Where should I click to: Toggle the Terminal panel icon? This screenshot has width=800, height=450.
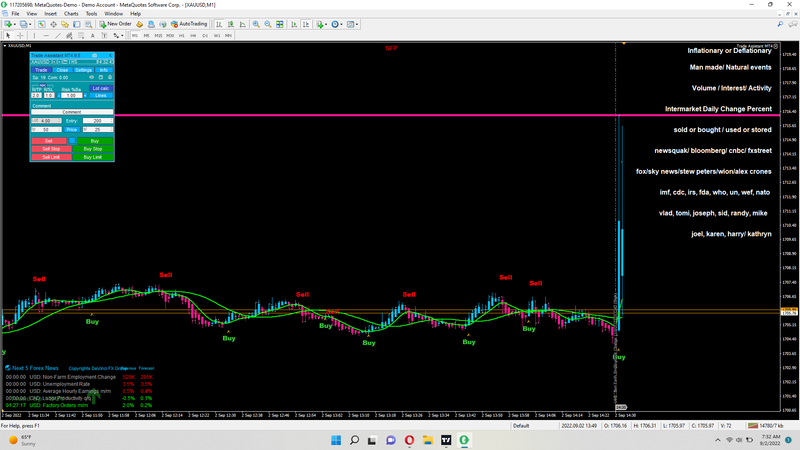pos(77,24)
